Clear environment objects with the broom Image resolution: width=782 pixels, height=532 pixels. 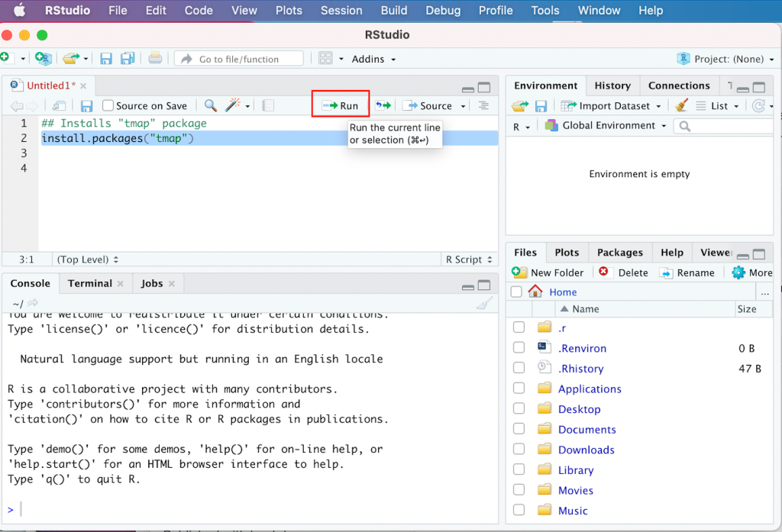coord(681,105)
